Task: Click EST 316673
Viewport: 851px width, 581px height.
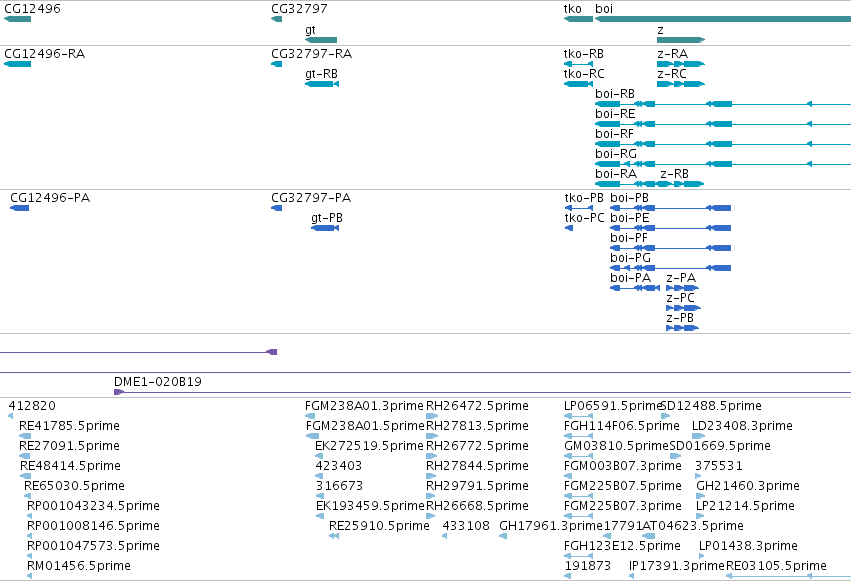Action: coord(319,496)
